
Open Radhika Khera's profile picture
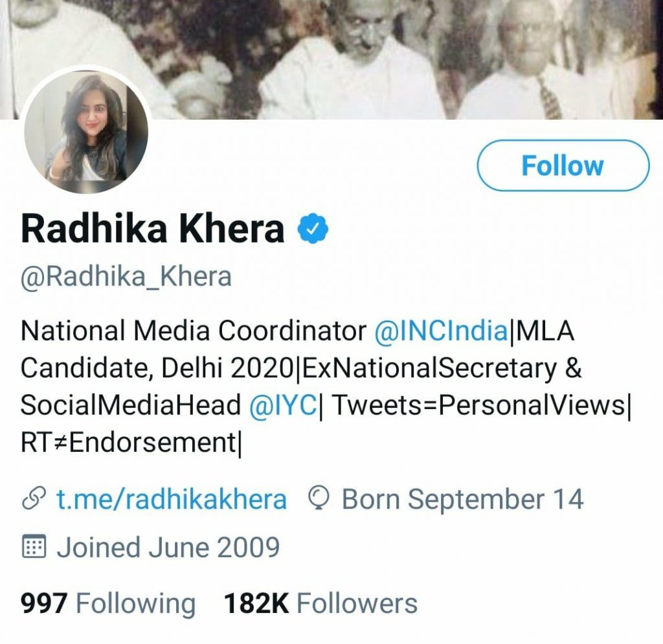[86, 131]
